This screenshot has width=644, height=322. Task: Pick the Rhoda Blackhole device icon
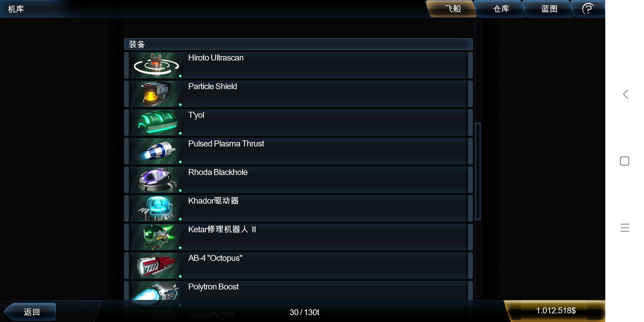(x=156, y=179)
